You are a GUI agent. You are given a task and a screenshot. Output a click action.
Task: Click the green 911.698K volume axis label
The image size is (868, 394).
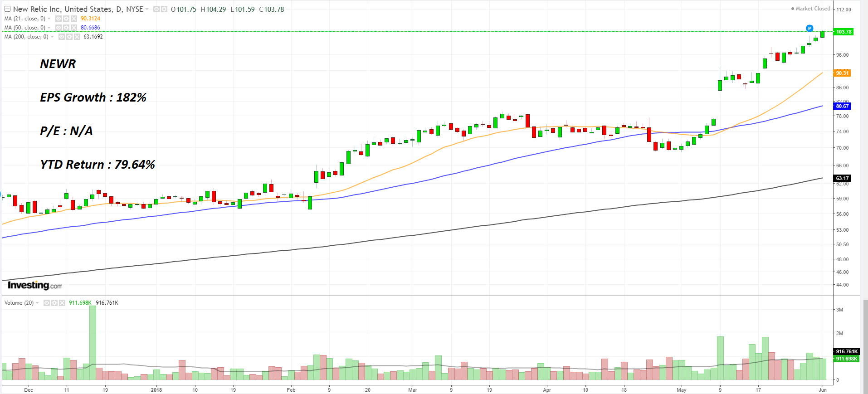click(846, 359)
